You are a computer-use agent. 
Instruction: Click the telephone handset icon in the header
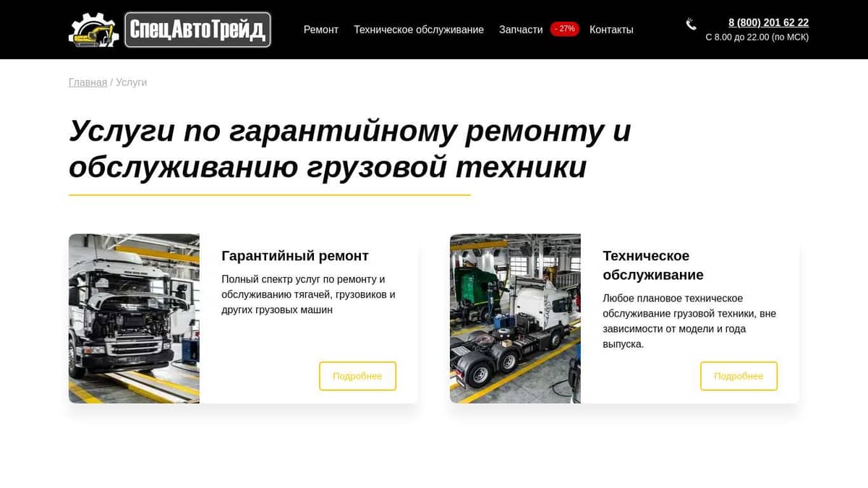(690, 23)
